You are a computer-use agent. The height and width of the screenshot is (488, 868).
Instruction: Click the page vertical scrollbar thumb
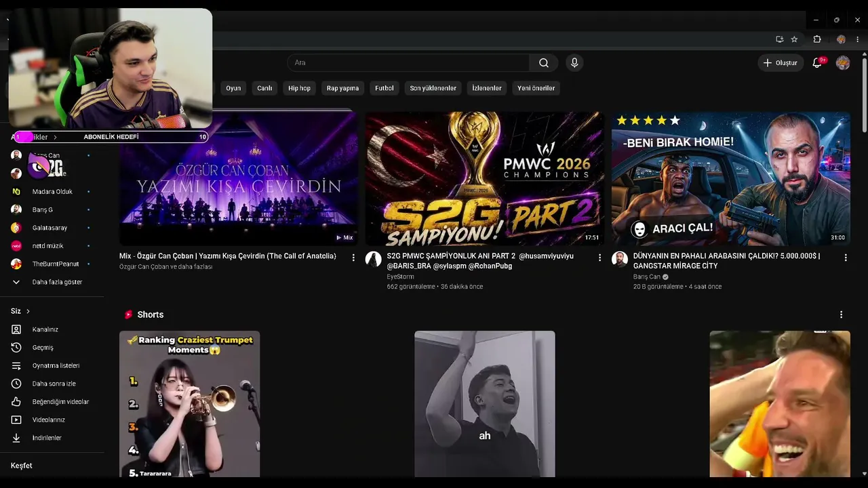pyautogui.click(x=864, y=95)
